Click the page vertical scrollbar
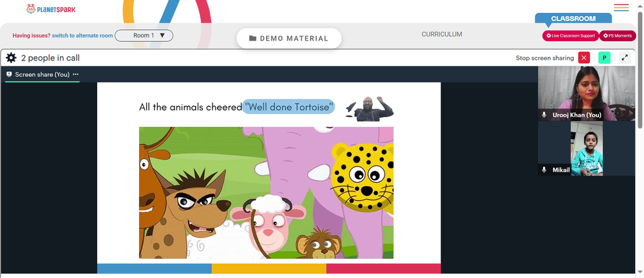This screenshot has height=278, width=644. [x=640, y=69]
